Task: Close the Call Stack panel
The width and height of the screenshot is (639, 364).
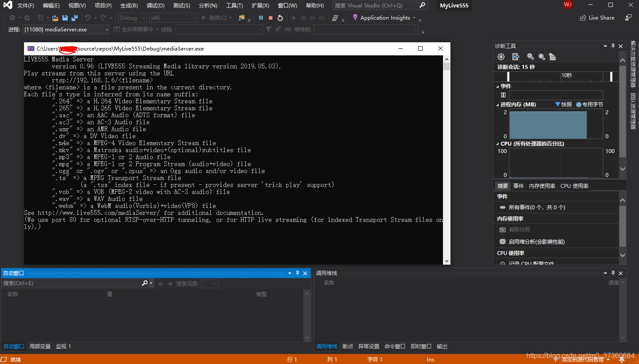Action: [621, 273]
